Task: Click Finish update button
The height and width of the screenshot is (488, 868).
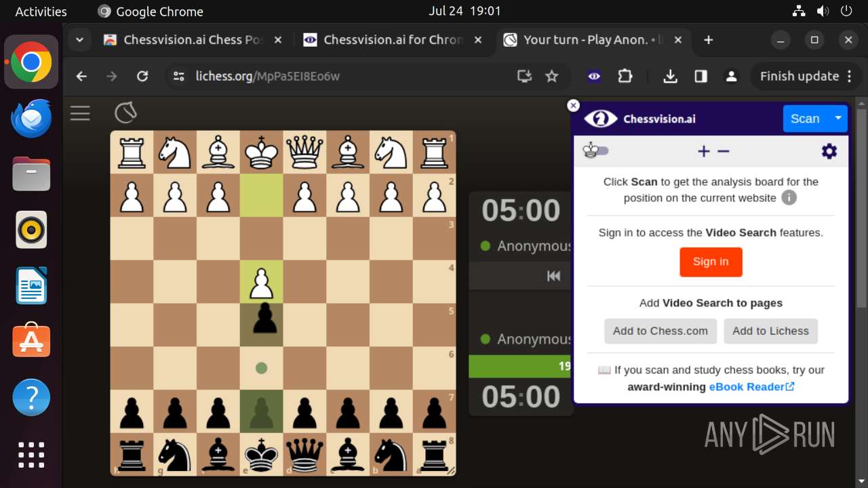Action: click(x=806, y=77)
